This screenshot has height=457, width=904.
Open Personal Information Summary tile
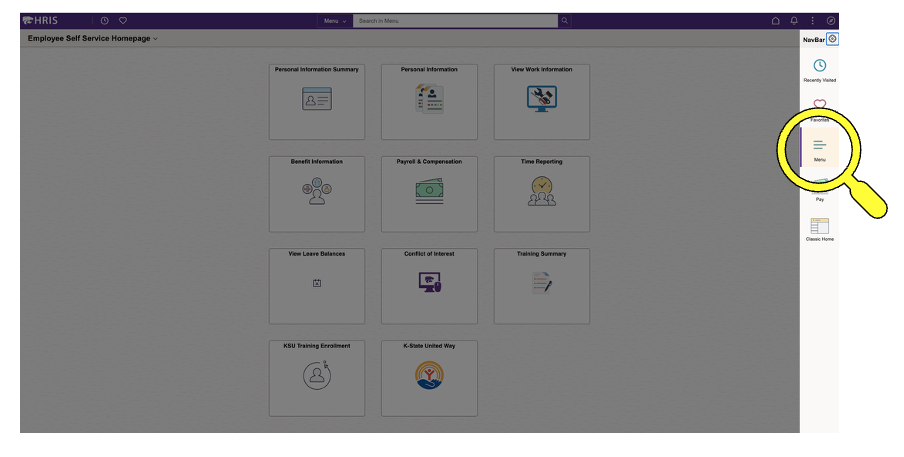point(317,102)
